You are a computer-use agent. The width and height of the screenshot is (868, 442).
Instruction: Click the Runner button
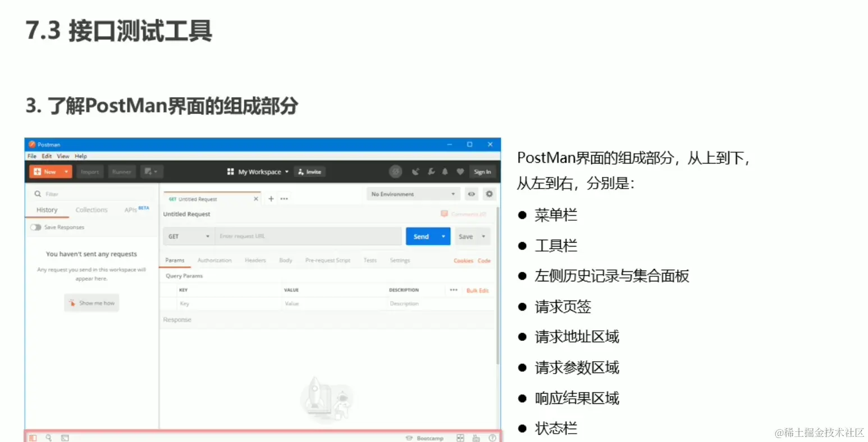122,172
